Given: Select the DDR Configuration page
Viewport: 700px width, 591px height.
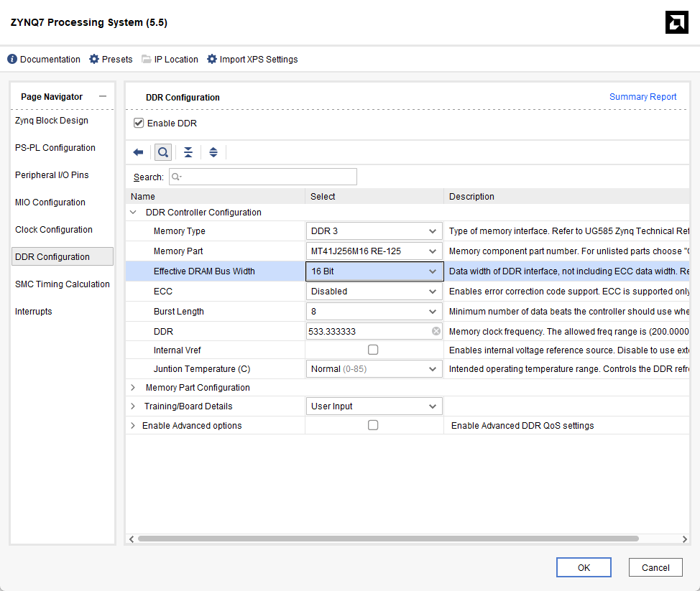Looking at the screenshot, I should 62,256.
